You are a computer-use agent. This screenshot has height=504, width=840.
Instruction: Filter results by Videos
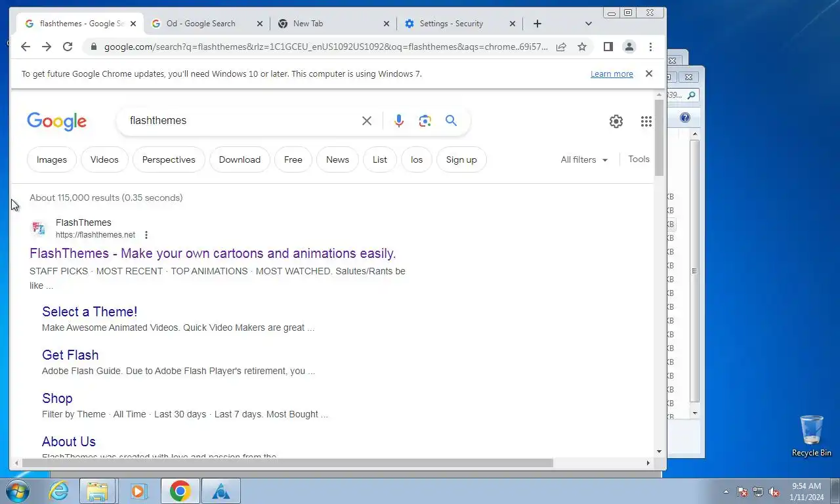(x=104, y=159)
